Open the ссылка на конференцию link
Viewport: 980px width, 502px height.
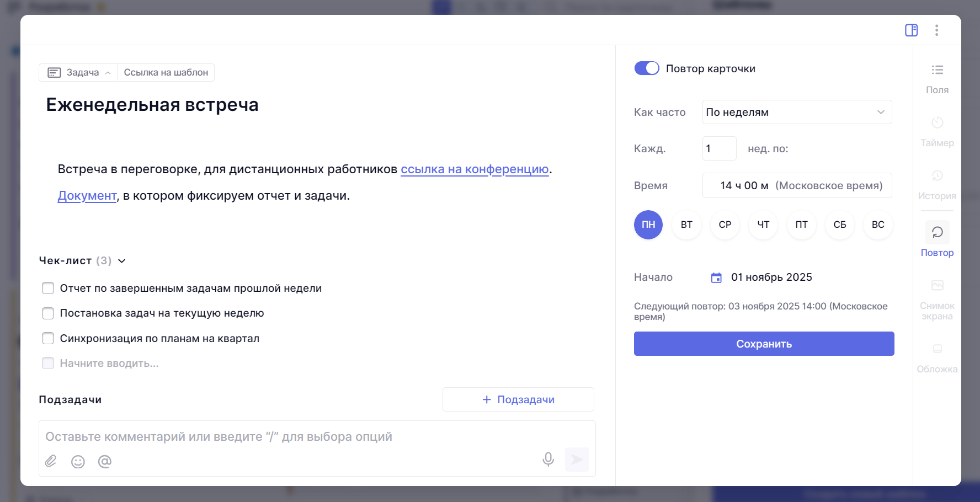pos(475,169)
